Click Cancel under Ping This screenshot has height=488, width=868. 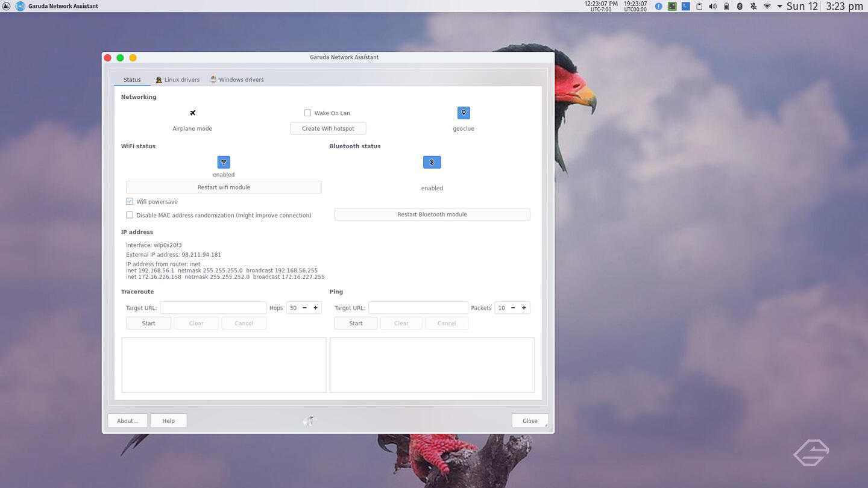point(447,324)
